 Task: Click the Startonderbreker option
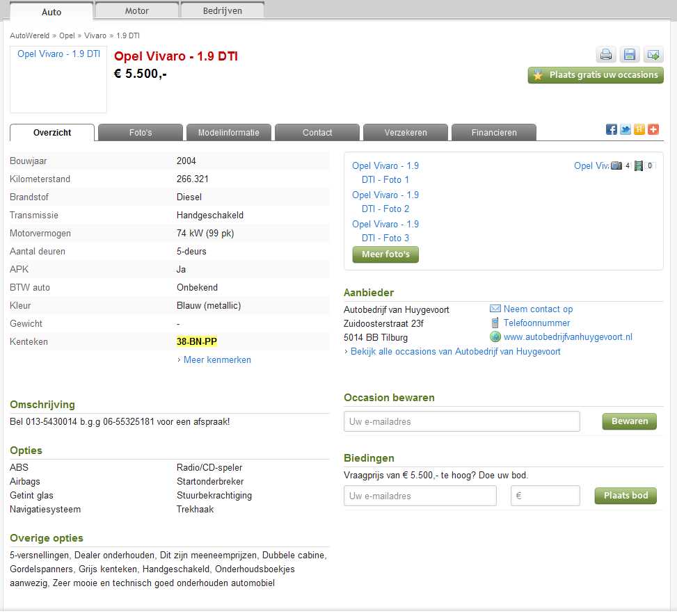[210, 481]
